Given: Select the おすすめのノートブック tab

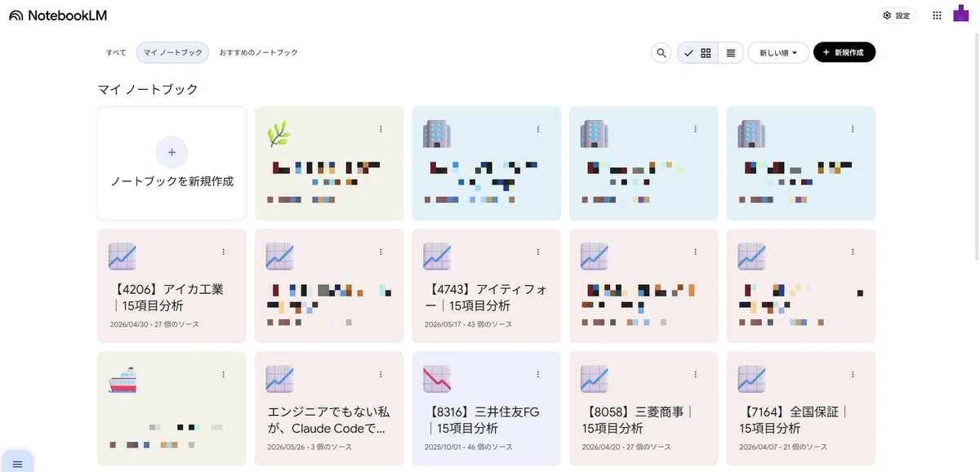Looking at the screenshot, I should coord(258,52).
